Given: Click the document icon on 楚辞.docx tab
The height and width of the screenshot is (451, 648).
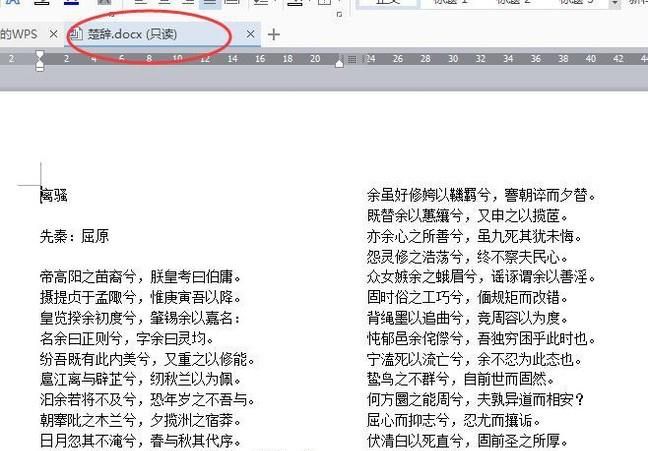Looking at the screenshot, I should 77,34.
